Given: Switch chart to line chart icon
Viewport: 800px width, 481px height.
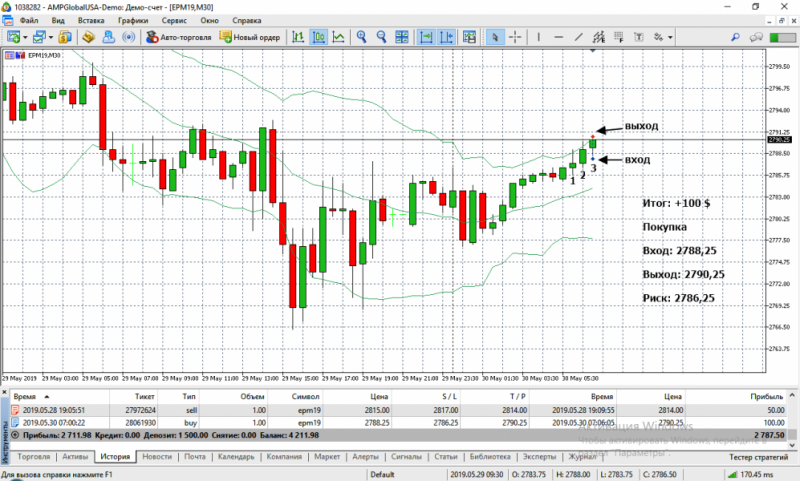Looking at the screenshot, I should click(x=338, y=37).
